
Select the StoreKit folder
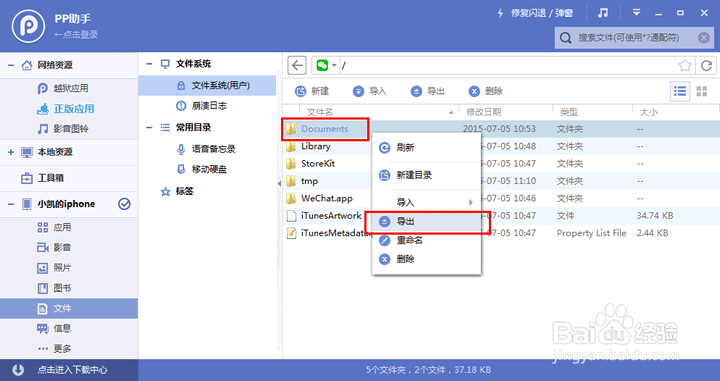tap(318, 164)
